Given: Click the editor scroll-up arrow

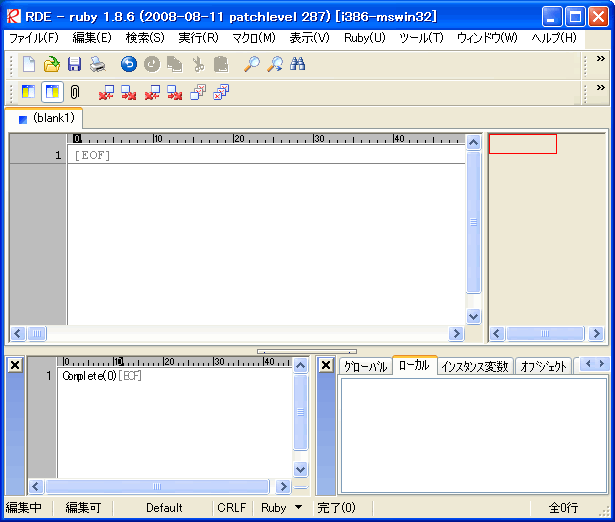Looking at the screenshot, I should 473,143.
